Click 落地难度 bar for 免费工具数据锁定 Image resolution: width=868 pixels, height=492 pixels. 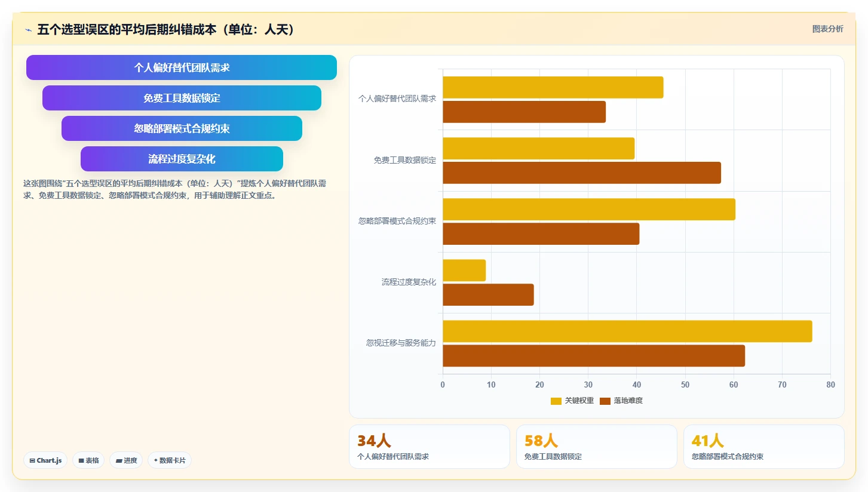point(582,173)
